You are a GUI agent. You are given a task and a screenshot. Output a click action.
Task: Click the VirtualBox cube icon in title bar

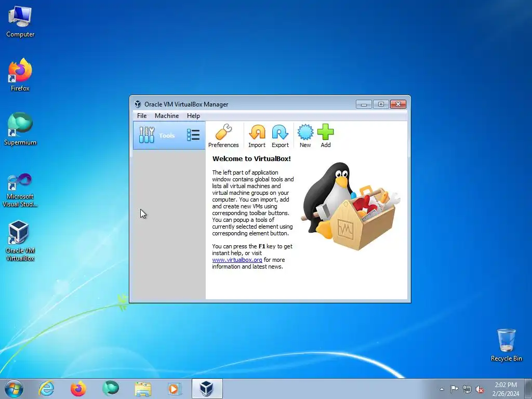coord(137,104)
